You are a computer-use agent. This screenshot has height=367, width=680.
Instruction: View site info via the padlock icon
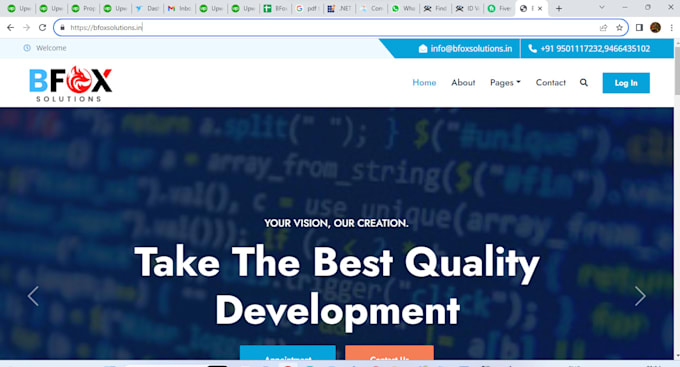point(62,27)
